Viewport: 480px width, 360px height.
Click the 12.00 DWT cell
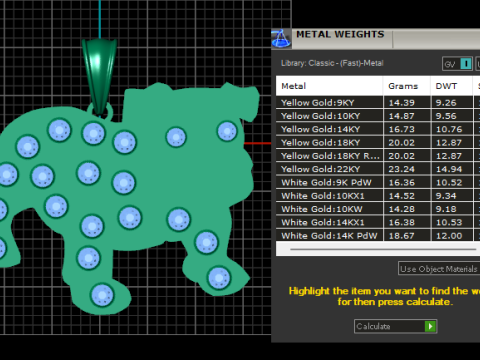point(452,235)
